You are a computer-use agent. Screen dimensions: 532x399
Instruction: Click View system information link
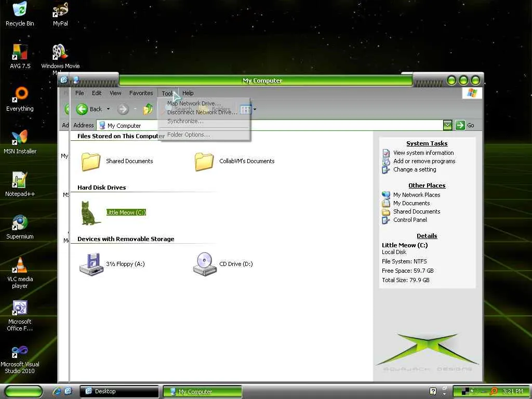(423, 153)
